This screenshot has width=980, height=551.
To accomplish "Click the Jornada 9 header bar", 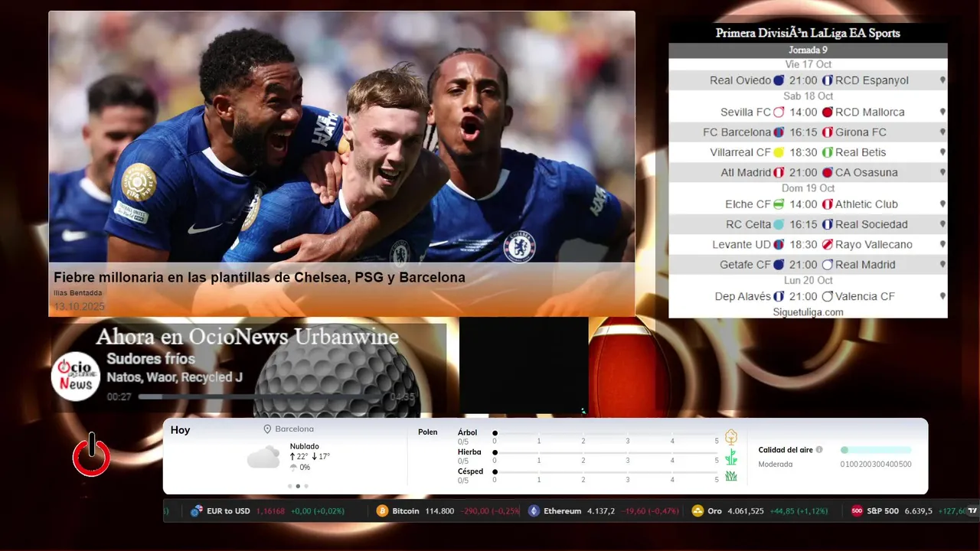I will tap(808, 51).
